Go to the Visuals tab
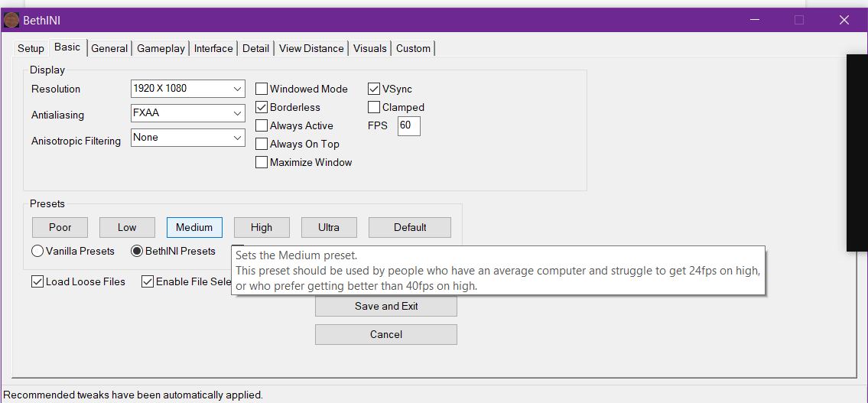This screenshot has width=868, height=403. coord(370,49)
